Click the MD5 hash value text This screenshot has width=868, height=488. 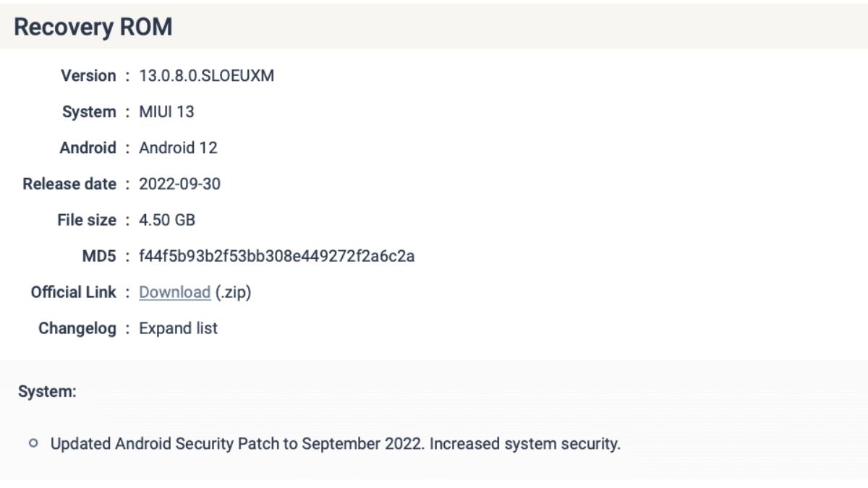276,257
